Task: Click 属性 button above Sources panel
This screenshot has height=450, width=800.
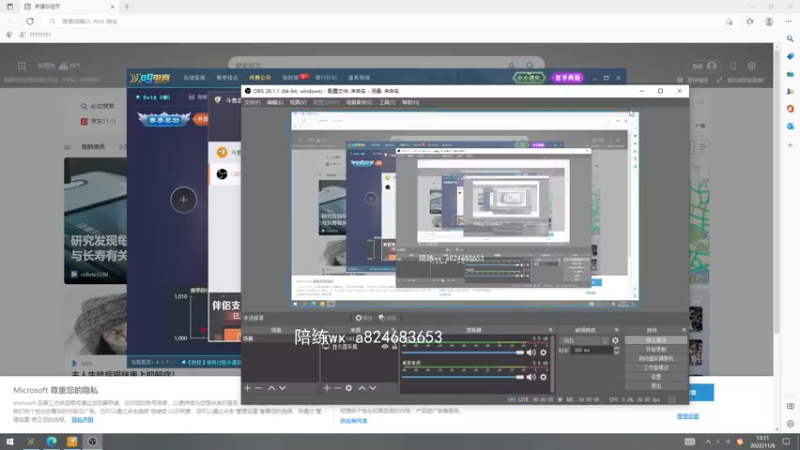Action: [364, 318]
